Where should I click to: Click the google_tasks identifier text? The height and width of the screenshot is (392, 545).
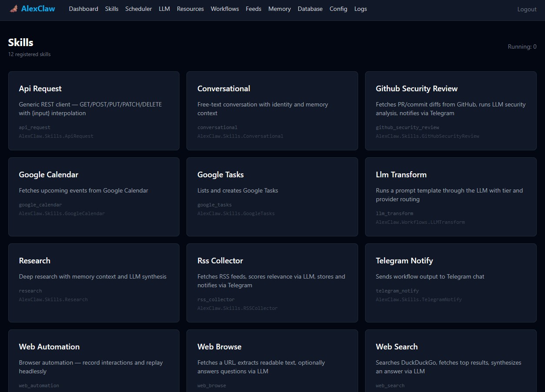[x=215, y=205]
